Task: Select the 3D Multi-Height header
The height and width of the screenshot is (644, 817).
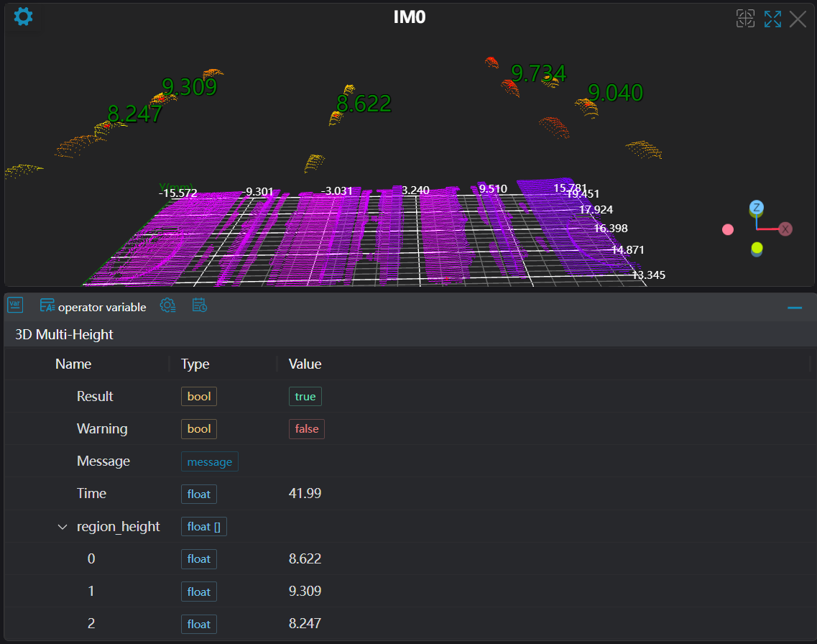Action: click(x=65, y=334)
